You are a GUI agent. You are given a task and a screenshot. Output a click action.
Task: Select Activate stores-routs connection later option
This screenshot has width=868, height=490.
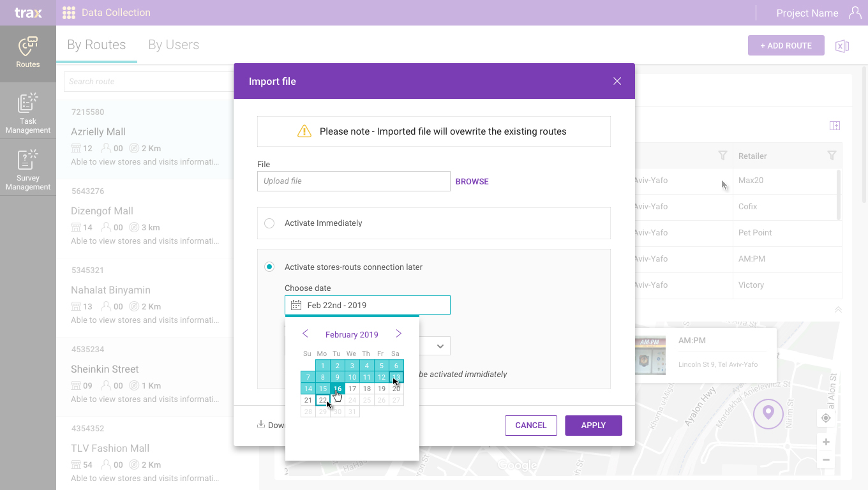pos(269,267)
